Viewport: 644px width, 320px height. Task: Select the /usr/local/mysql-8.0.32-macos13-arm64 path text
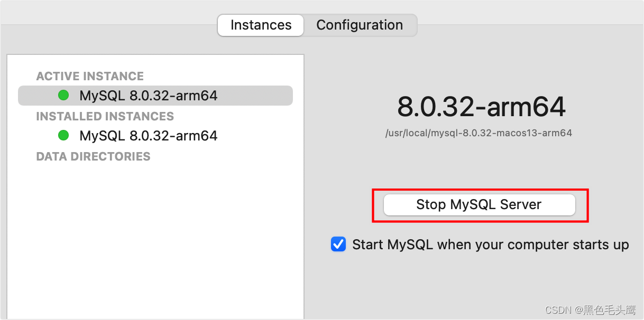click(x=479, y=133)
